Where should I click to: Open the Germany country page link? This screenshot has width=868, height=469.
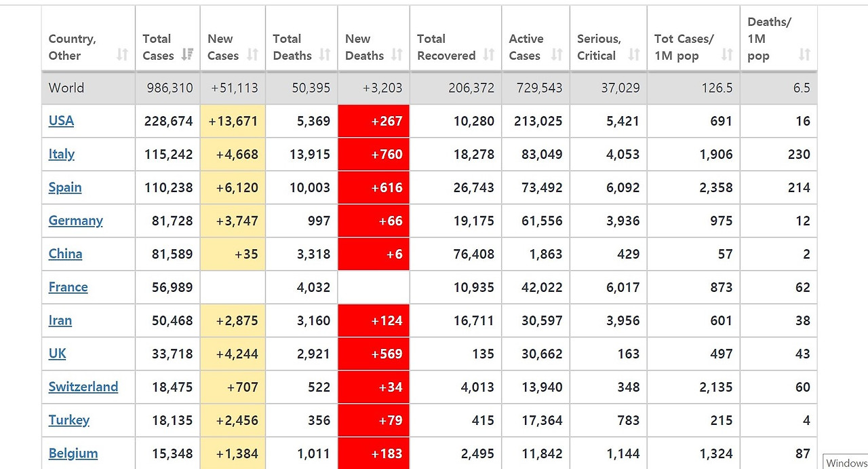click(x=75, y=221)
